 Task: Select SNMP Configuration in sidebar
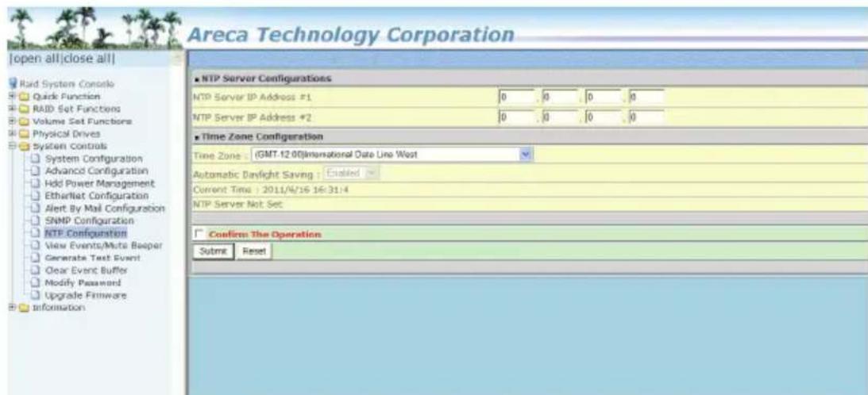(89, 221)
